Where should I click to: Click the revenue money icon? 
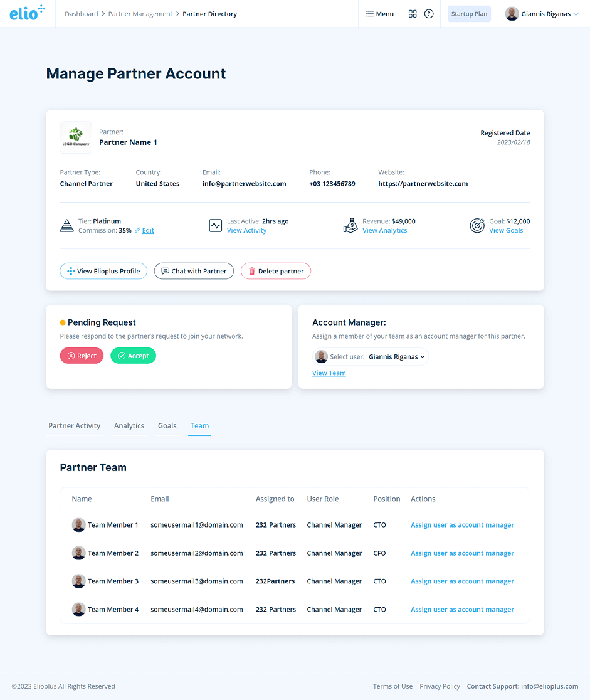(351, 225)
